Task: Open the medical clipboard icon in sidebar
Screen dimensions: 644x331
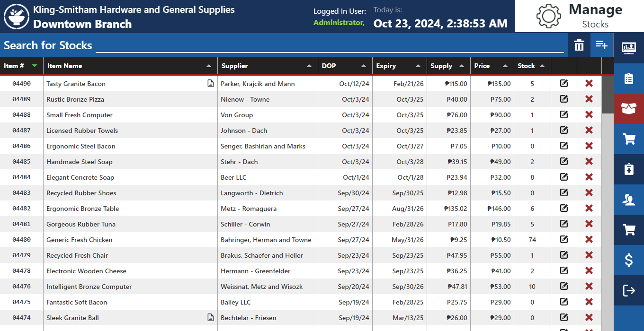Action: pyautogui.click(x=628, y=169)
